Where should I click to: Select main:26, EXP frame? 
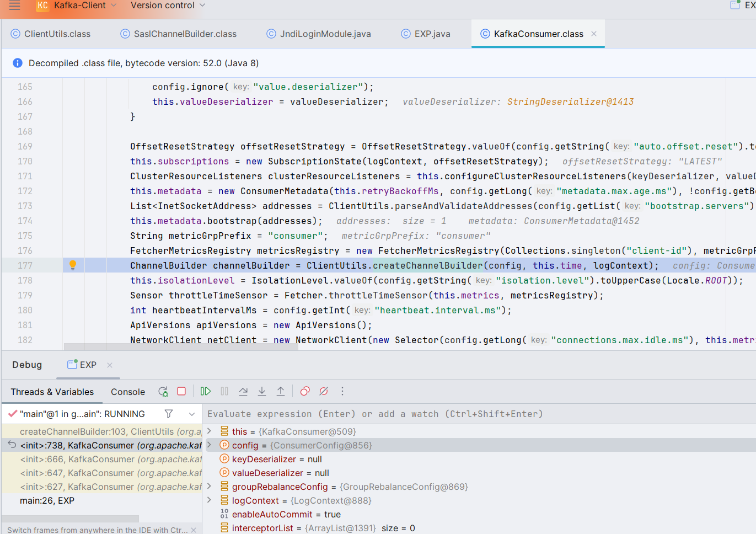pyautogui.click(x=102, y=500)
